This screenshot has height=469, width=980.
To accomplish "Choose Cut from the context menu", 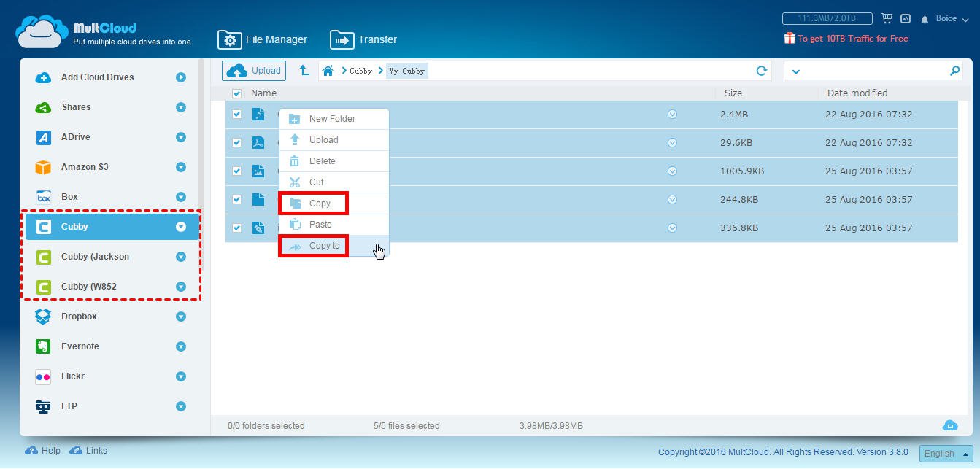I will click(334, 182).
